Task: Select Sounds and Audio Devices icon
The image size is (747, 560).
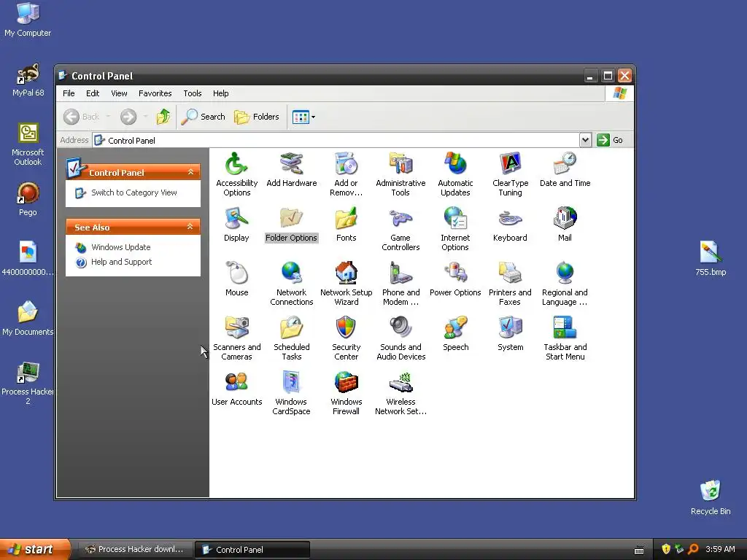Action: [x=400, y=329]
